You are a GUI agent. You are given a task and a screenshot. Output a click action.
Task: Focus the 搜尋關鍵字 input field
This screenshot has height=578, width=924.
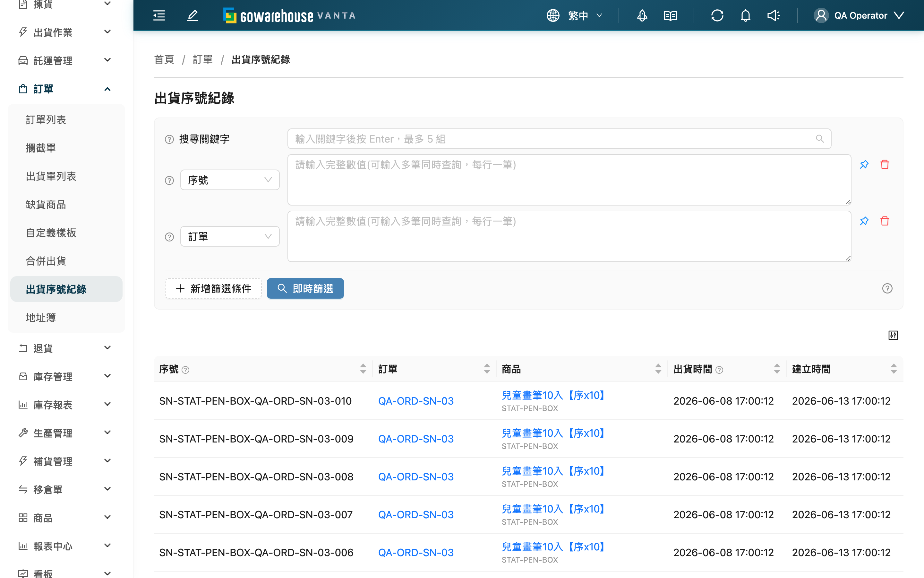coord(559,139)
